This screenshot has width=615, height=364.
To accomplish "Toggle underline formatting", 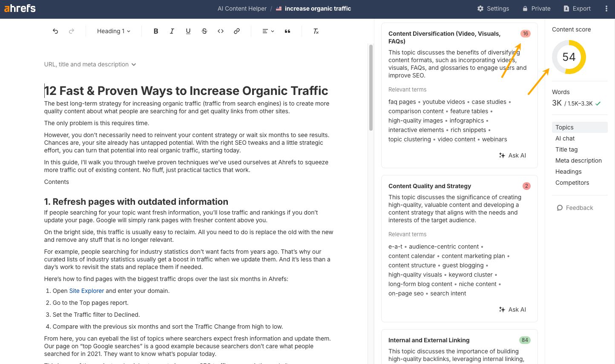I will tap(188, 31).
